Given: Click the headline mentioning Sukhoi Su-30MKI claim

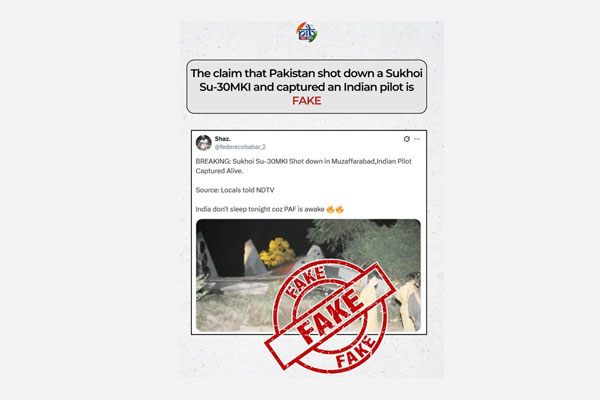Looking at the screenshot, I should (307, 87).
